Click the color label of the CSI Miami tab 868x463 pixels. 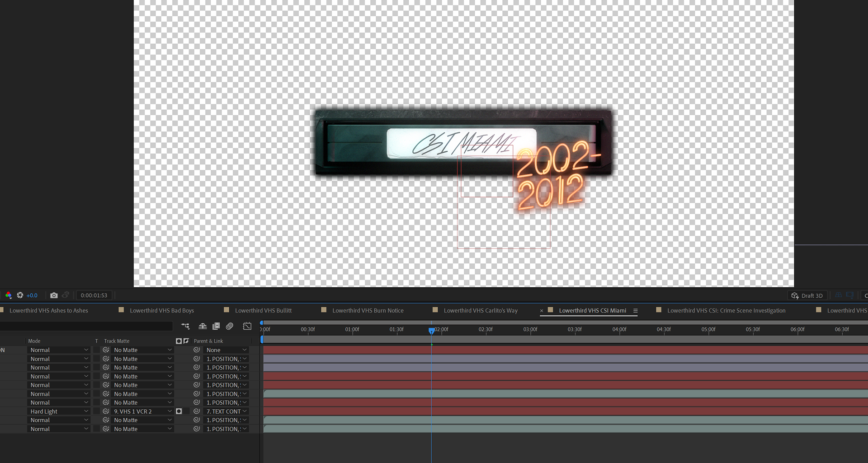551,310
